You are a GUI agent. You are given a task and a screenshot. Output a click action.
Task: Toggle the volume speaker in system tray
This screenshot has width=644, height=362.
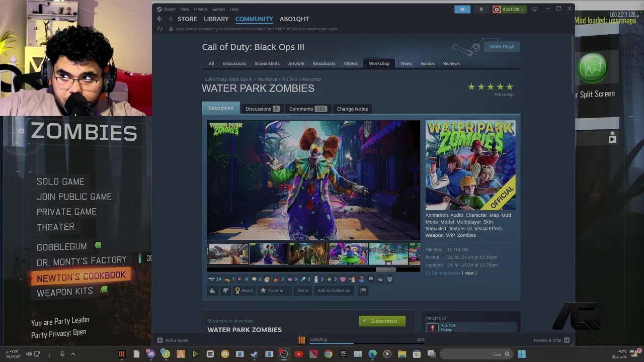click(x=28, y=354)
